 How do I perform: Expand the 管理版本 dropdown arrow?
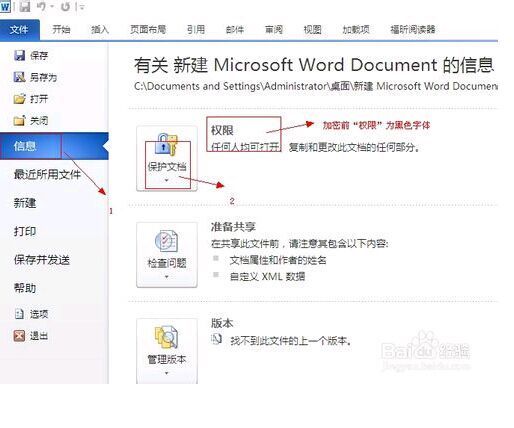tap(167, 373)
